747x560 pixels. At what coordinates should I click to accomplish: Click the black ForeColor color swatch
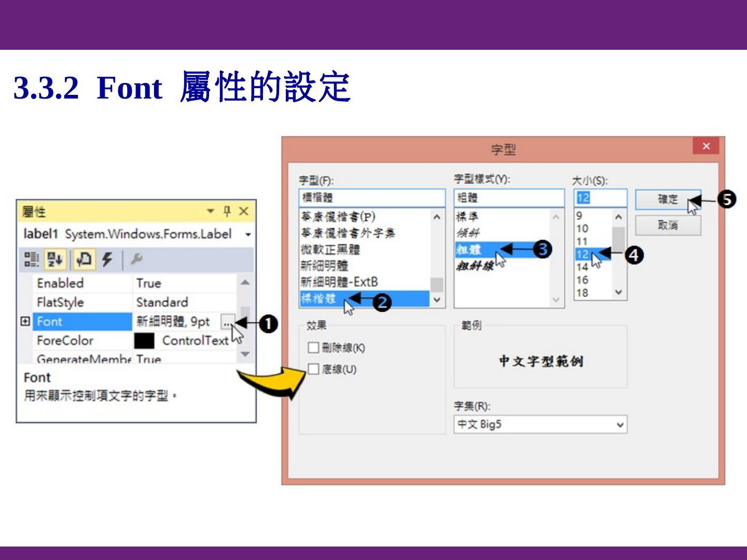pos(144,341)
